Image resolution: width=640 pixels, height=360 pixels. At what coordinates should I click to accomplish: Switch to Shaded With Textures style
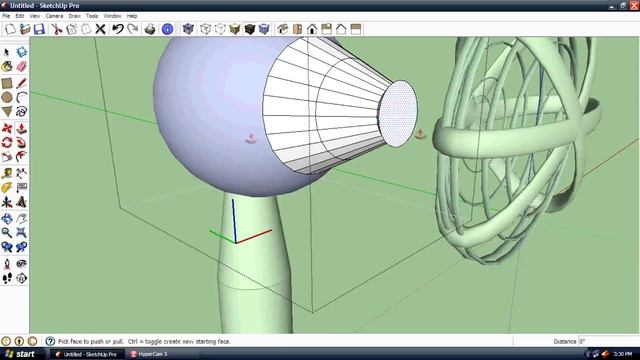coord(249,29)
